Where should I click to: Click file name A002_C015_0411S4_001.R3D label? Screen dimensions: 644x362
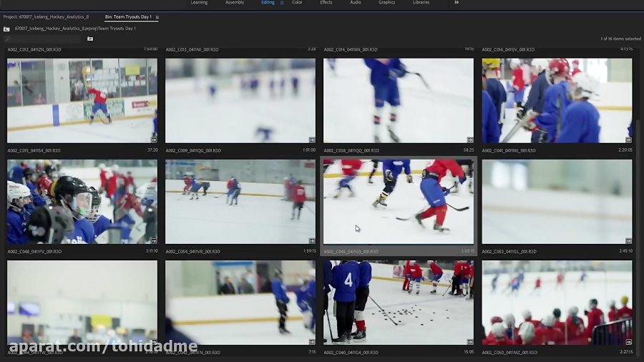tap(34, 151)
